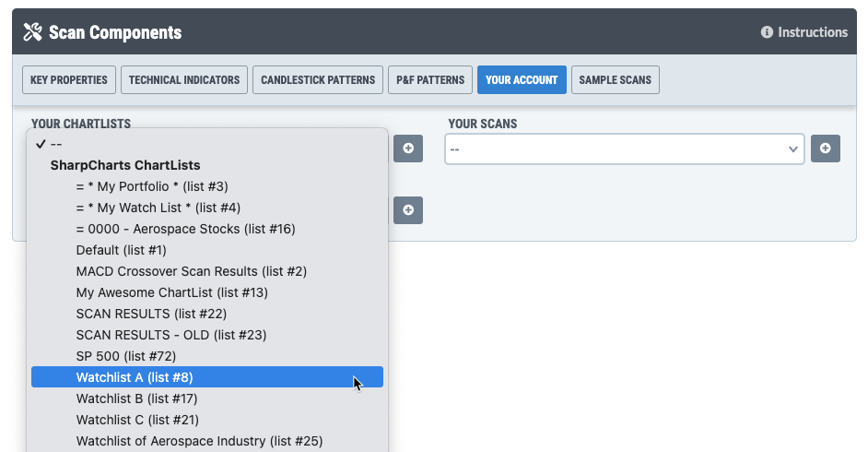Click the Instructions info icon
Image resolution: width=868 pixels, height=452 pixels.
point(767,32)
